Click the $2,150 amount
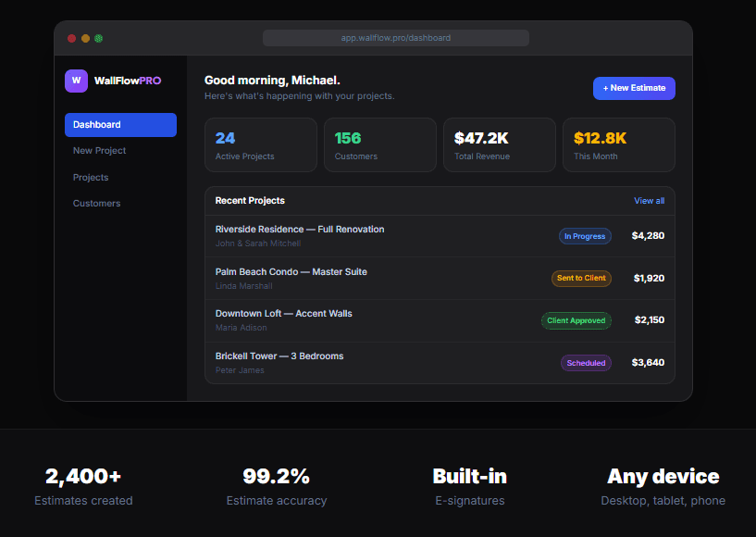This screenshot has height=537, width=756. (650, 320)
